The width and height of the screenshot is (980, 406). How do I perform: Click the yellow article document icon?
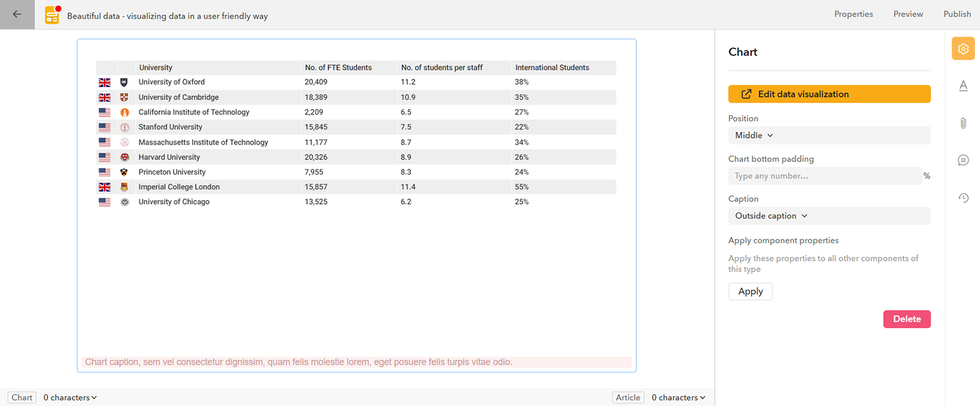pos(52,15)
